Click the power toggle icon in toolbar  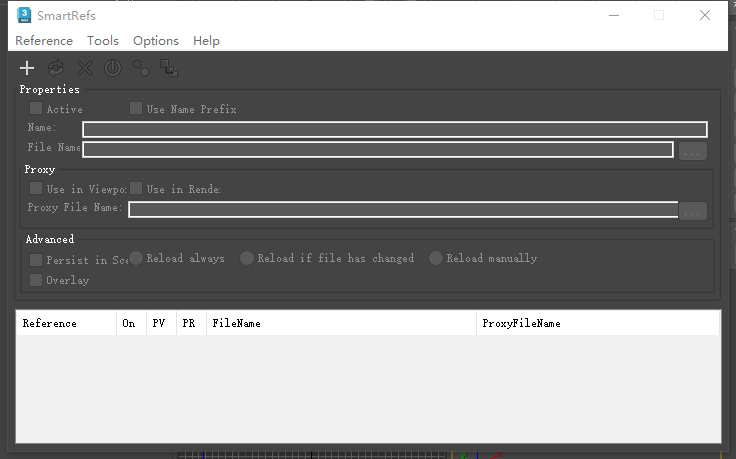(x=113, y=68)
